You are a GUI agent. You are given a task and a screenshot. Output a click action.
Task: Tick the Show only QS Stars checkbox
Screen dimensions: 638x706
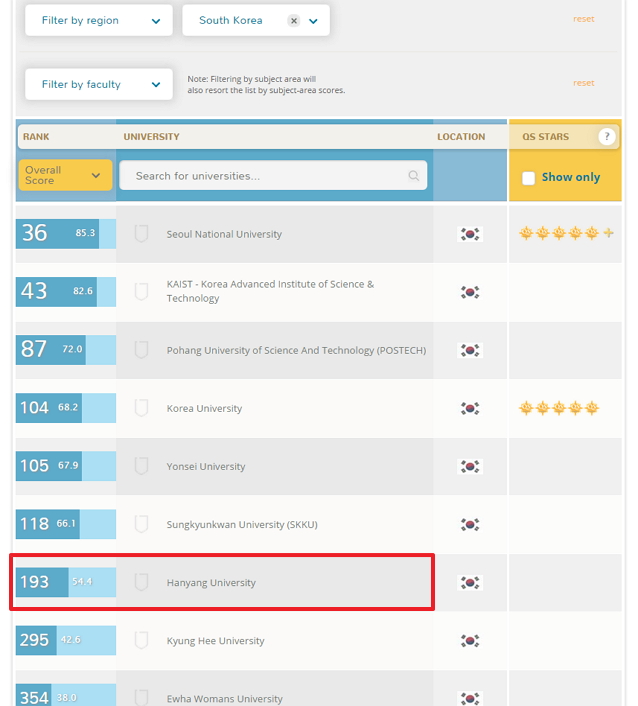click(528, 178)
